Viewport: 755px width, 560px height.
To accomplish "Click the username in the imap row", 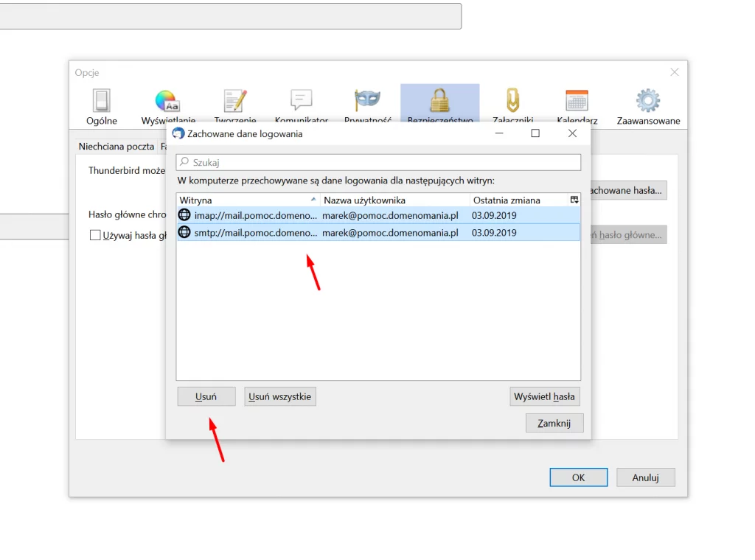I will 390,215.
